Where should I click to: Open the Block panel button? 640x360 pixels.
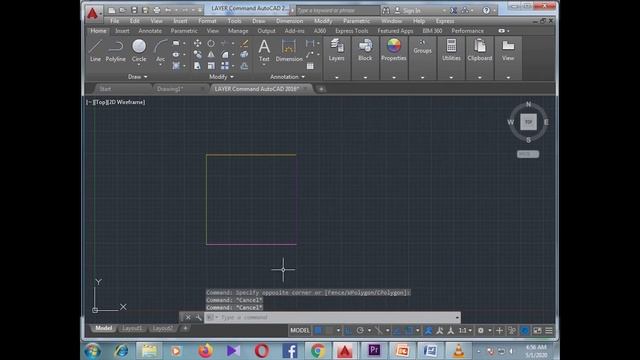point(365,50)
